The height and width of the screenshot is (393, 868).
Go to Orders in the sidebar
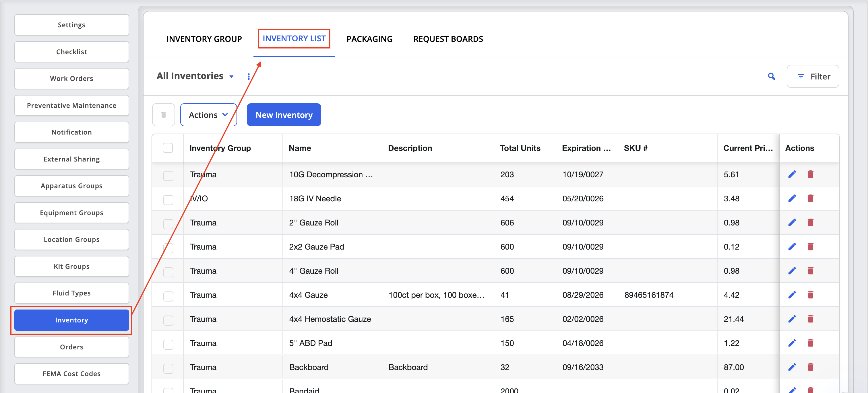click(x=71, y=347)
